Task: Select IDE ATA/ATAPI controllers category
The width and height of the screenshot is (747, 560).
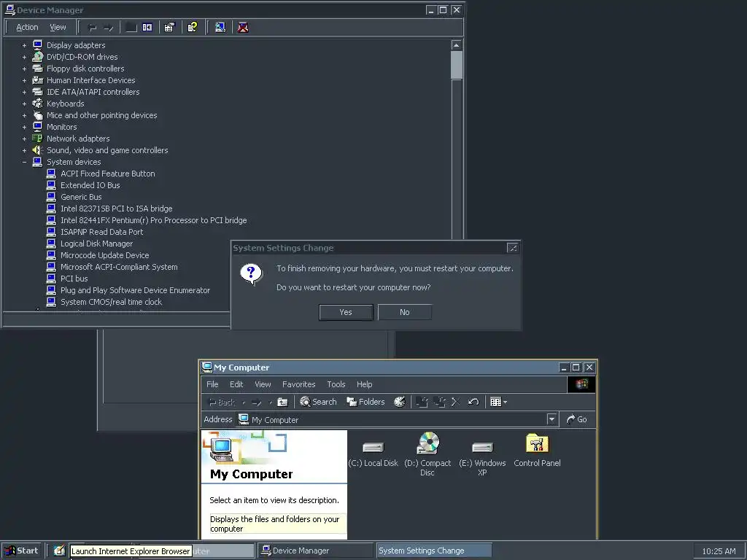Action: pyautogui.click(x=93, y=92)
